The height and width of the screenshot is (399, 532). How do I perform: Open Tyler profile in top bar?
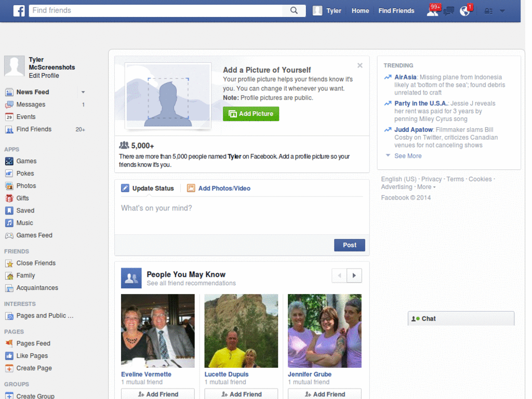[x=327, y=11]
